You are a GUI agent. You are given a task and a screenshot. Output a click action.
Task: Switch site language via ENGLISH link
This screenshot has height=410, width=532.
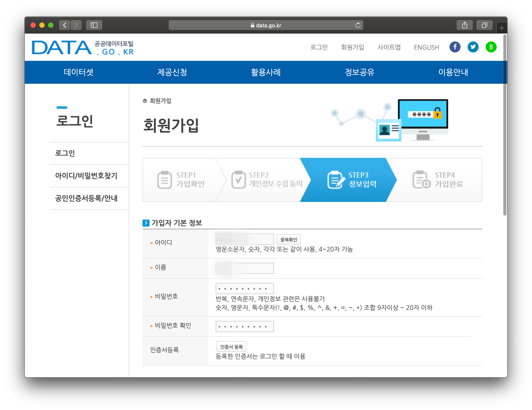[426, 47]
